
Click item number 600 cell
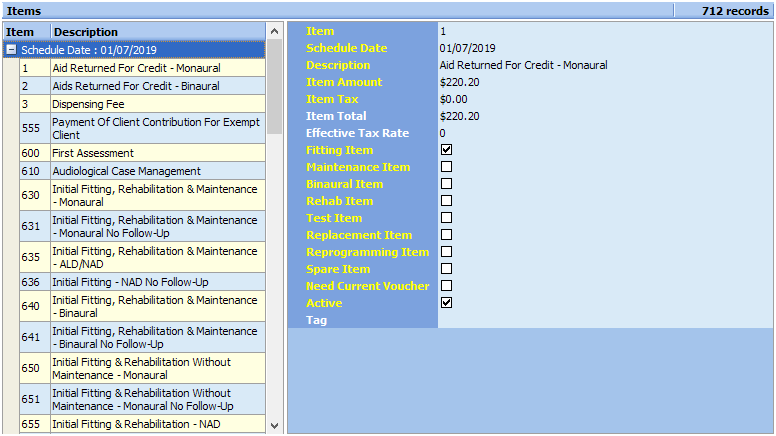[35, 153]
